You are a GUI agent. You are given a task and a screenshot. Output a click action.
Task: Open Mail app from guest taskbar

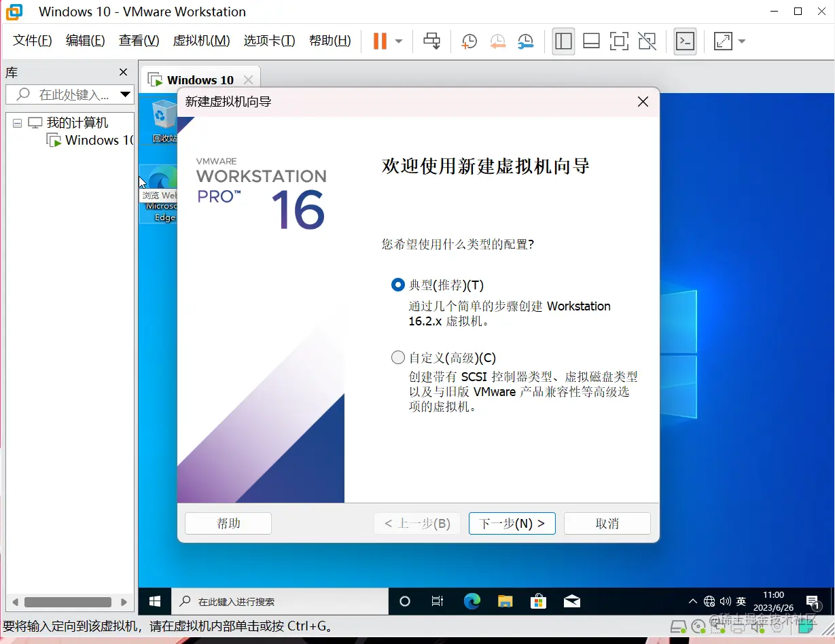pyautogui.click(x=571, y=601)
